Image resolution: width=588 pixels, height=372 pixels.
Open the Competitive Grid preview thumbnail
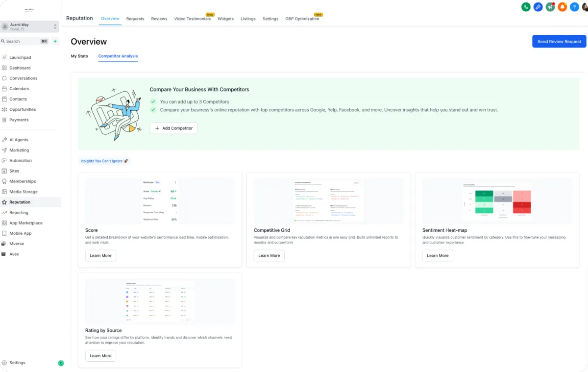coord(328,201)
